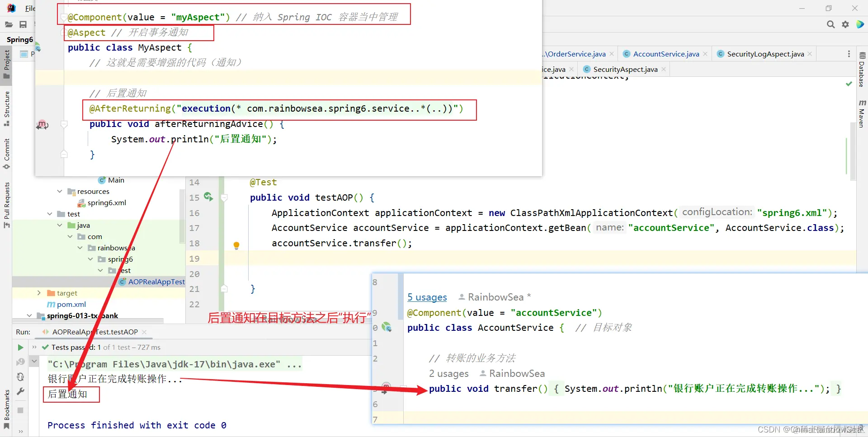
Task: Expand hidden test toolbar chevrons beside Tests passed
Action: [34, 347]
